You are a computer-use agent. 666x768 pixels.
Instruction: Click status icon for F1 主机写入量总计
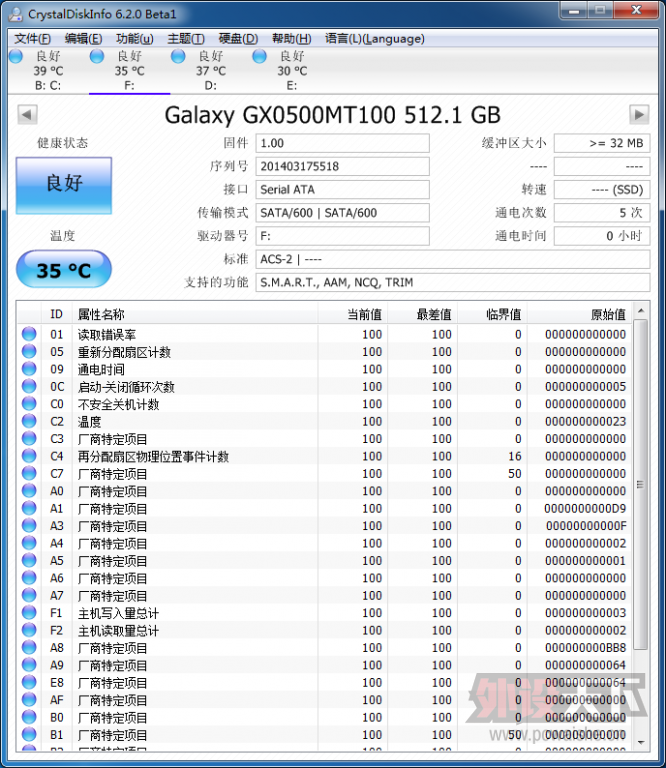tap(29, 612)
